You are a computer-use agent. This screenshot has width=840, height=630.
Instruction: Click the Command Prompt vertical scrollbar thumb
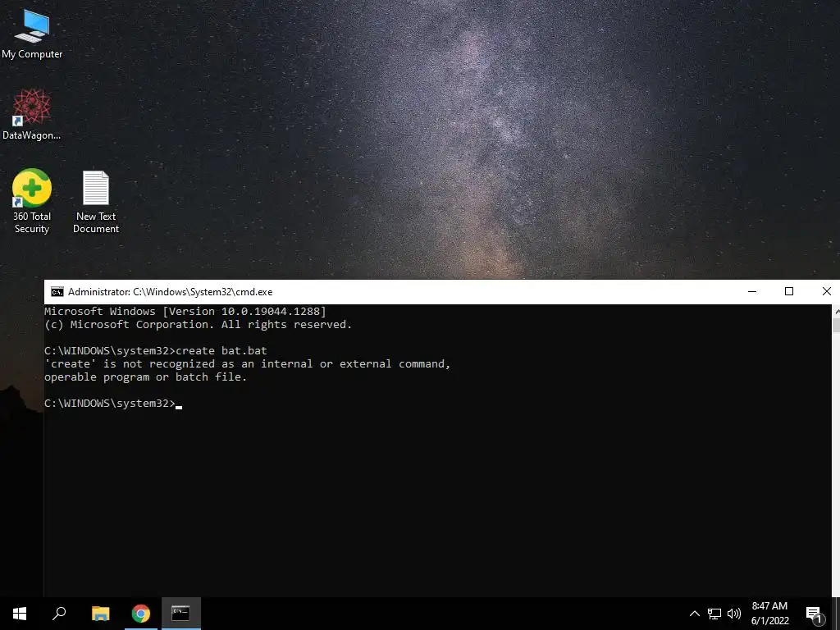pyautogui.click(x=836, y=325)
